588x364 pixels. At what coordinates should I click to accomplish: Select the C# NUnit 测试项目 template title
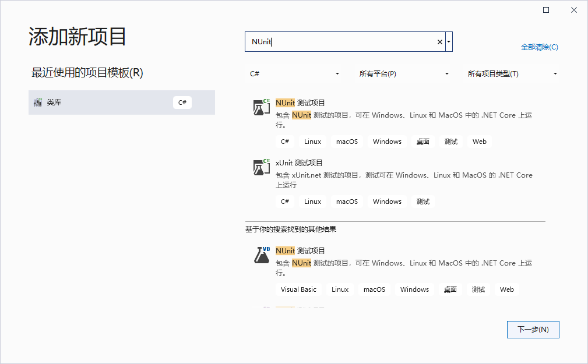point(300,103)
